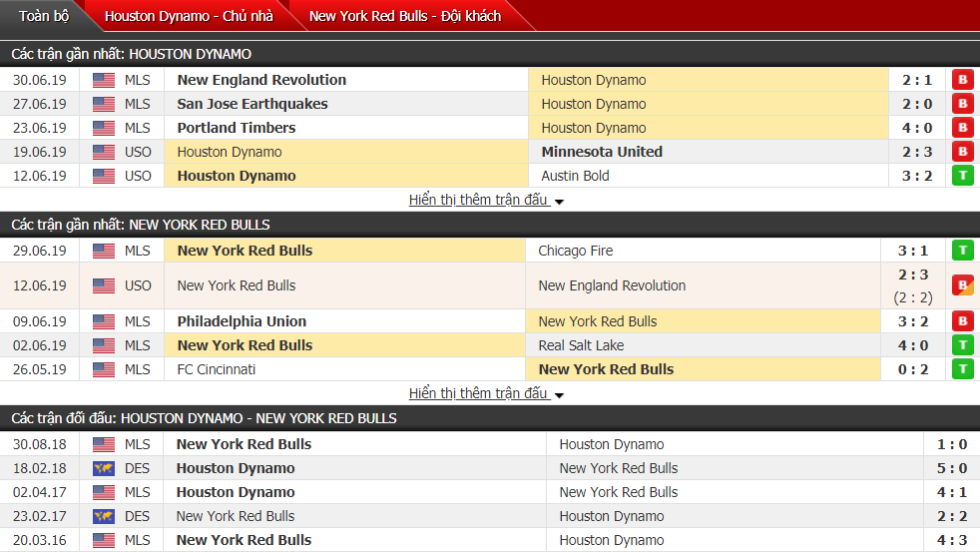Click New England Revolution on 12.06.19 USO

(612, 285)
